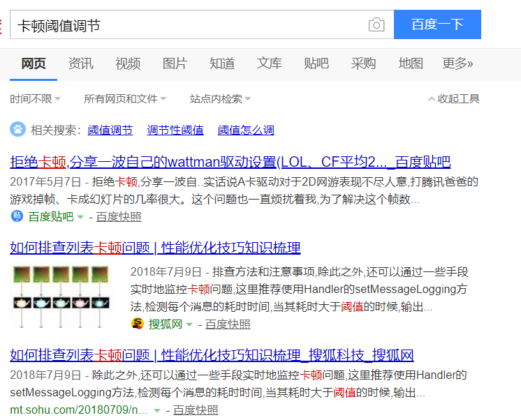Click the Baidu Tieba source icon

(x=17, y=217)
